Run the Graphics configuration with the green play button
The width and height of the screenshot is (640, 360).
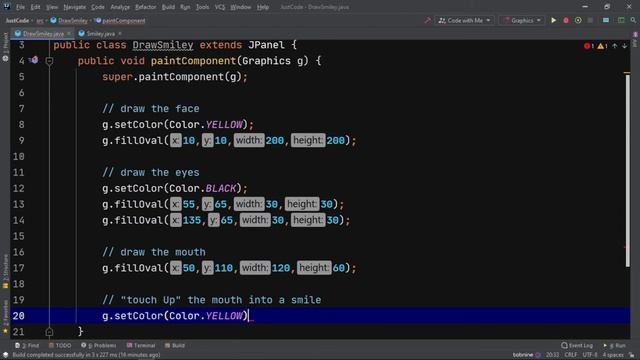pos(553,20)
